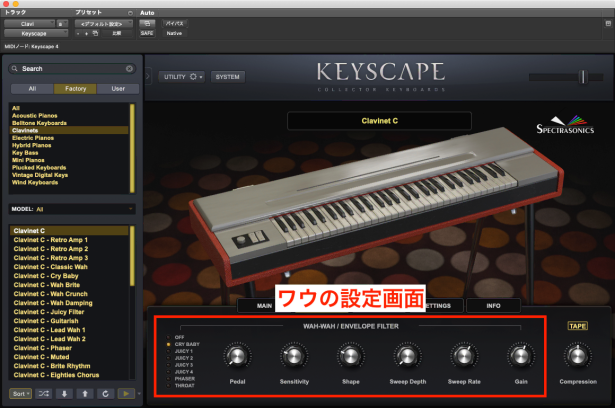Clear the search field with the X icon
615x408 pixels.
coord(129,69)
